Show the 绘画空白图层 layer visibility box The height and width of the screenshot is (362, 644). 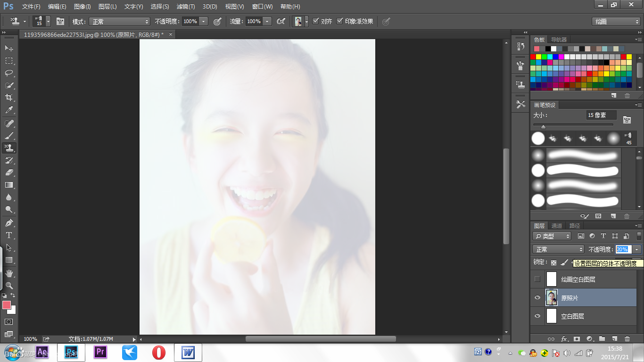(537, 279)
